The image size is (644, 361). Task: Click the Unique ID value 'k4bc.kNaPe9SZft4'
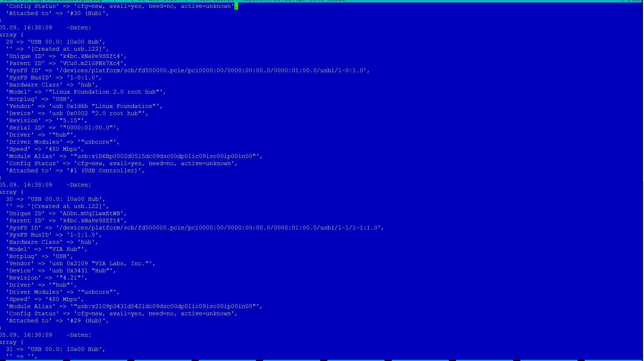(x=93, y=56)
